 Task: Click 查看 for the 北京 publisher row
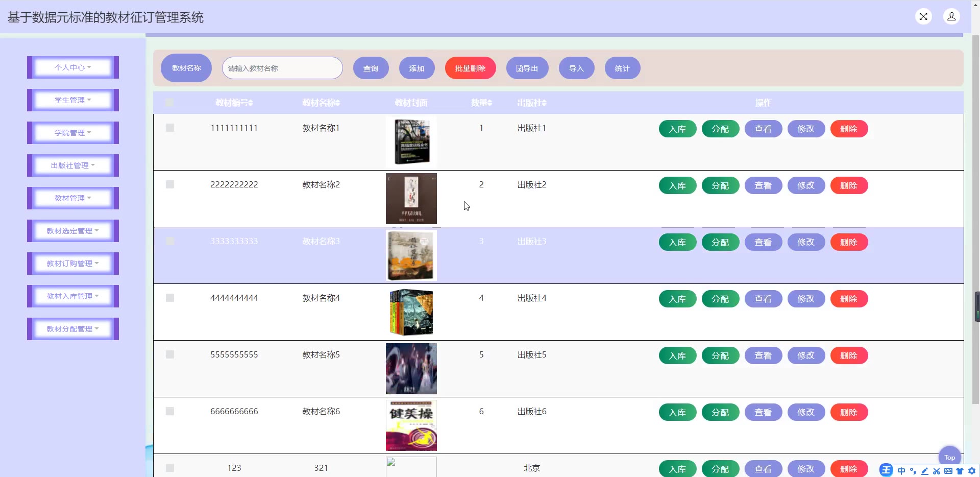[764, 469]
